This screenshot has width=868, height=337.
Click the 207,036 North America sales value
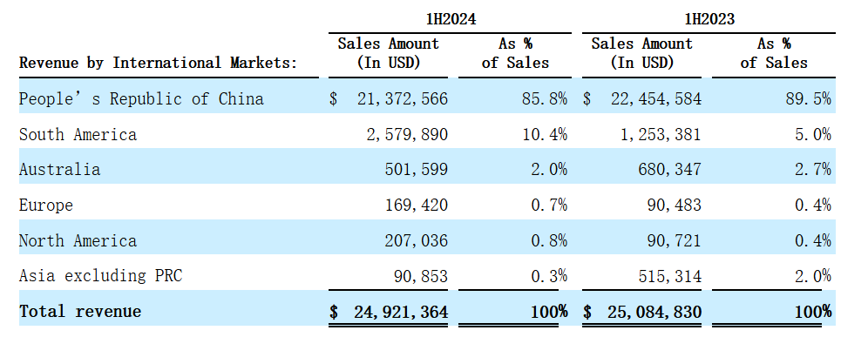(x=417, y=240)
